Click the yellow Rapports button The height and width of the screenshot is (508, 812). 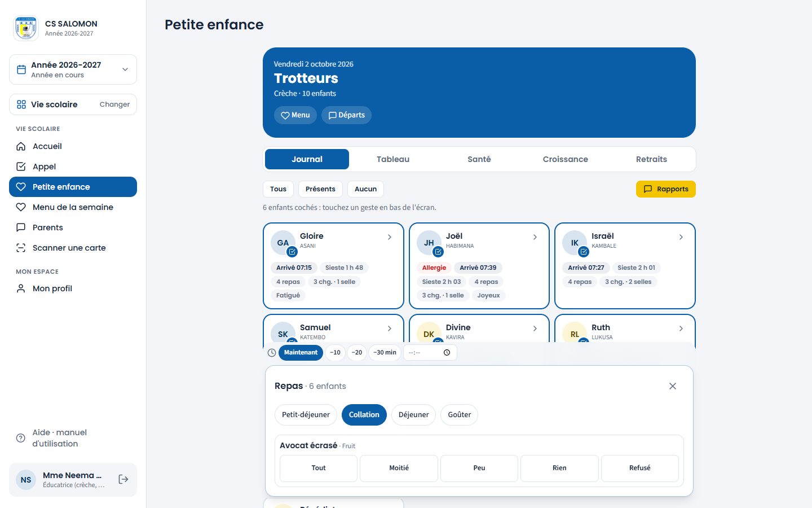pyautogui.click(x=666, y=189)
